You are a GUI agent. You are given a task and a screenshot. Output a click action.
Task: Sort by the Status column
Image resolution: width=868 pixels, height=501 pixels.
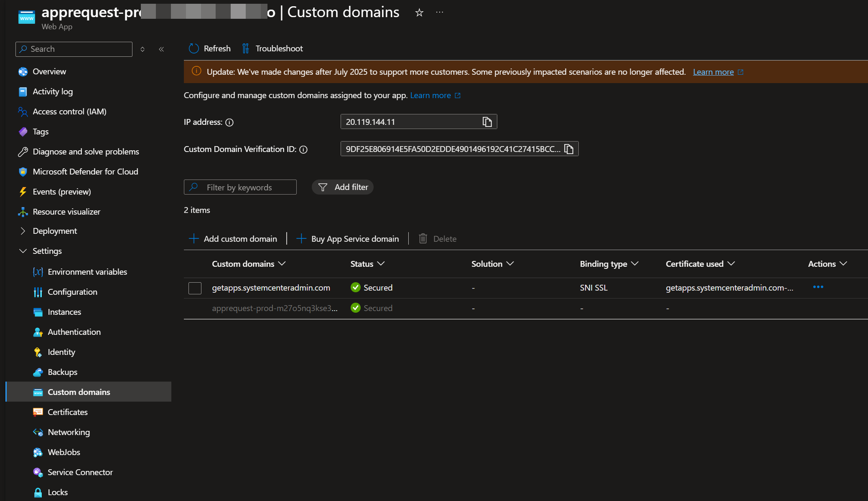(367, 264)
